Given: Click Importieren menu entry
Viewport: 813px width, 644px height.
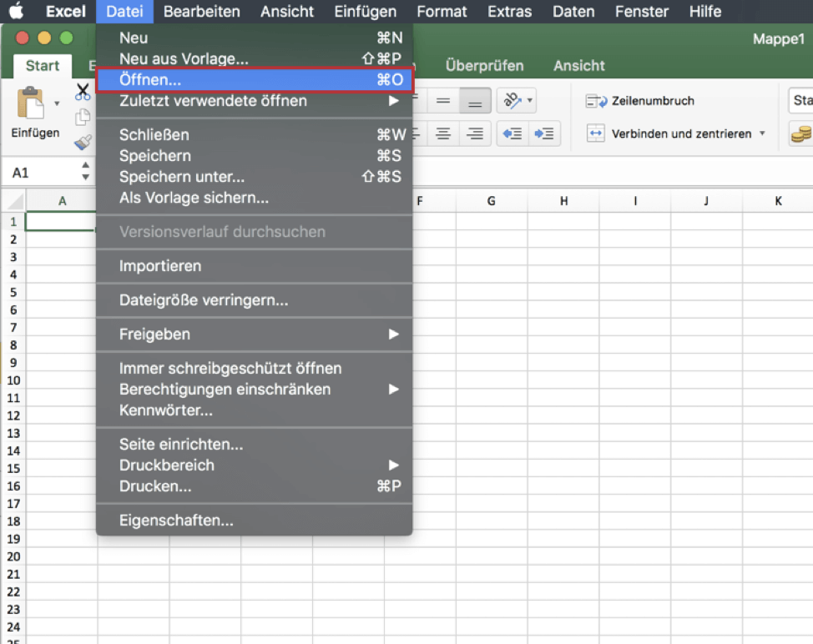Looking at the screenshot, I should point(254,266).
